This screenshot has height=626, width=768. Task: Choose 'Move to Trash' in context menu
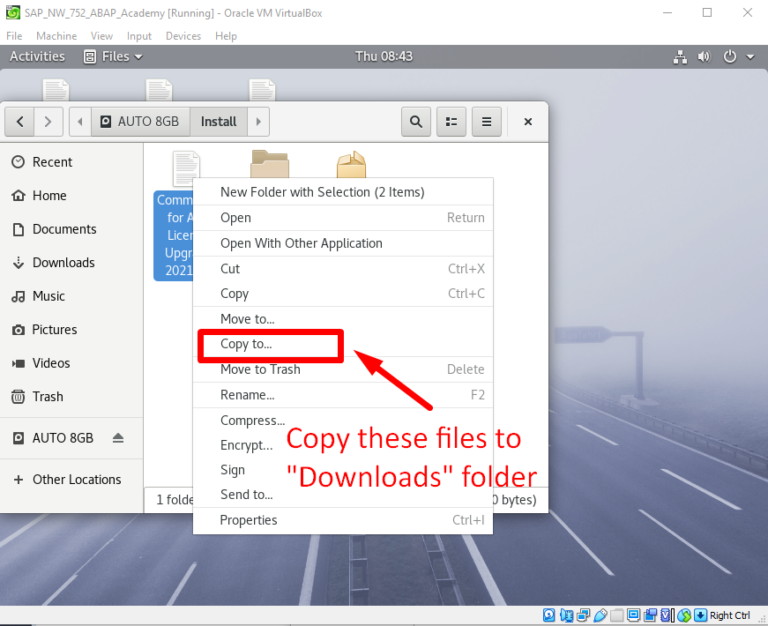click(x=260, y=370)
